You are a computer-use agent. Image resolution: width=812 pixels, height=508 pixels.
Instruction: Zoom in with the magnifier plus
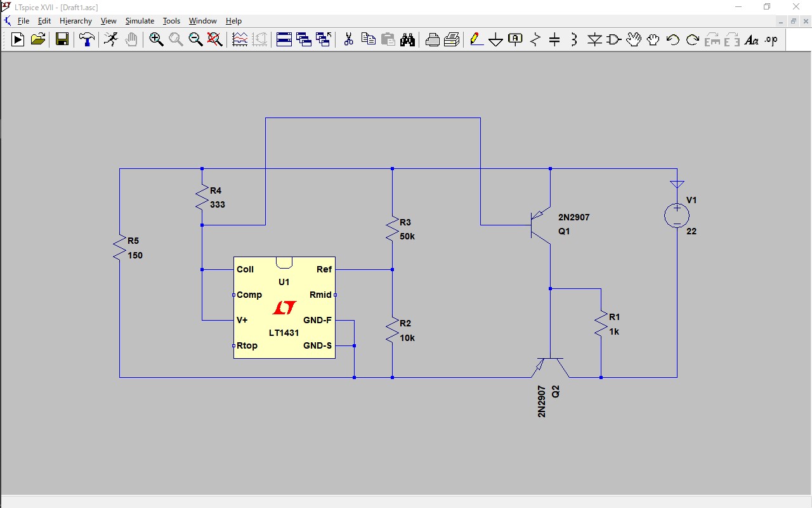point(156,39)
